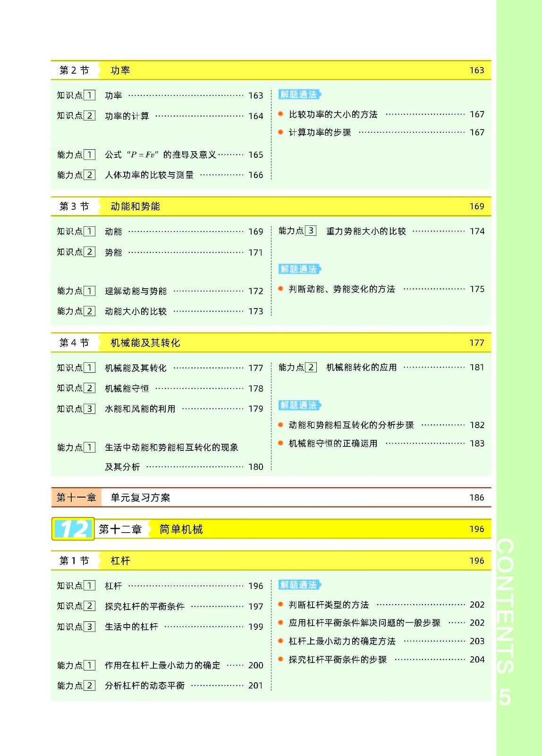Open the 人体功率的比较与测量 entry
This screenshot has width=542, height=756.
coord(149,175)
